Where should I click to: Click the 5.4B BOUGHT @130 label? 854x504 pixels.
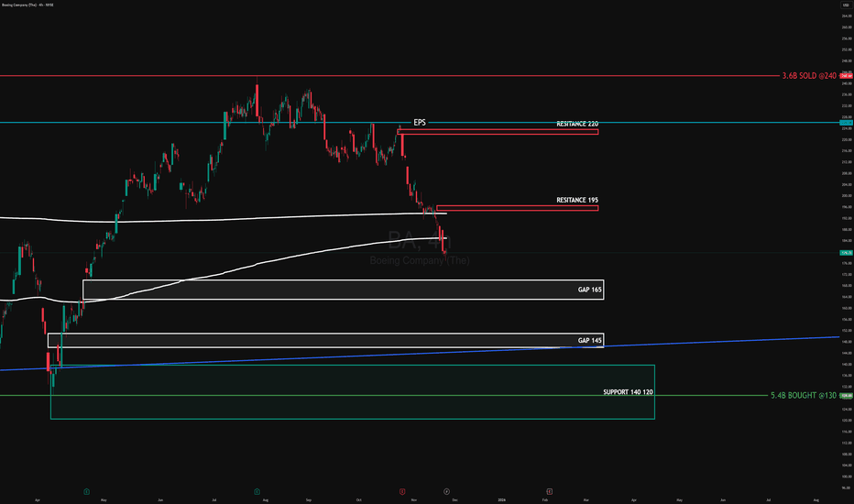[802, 396]
